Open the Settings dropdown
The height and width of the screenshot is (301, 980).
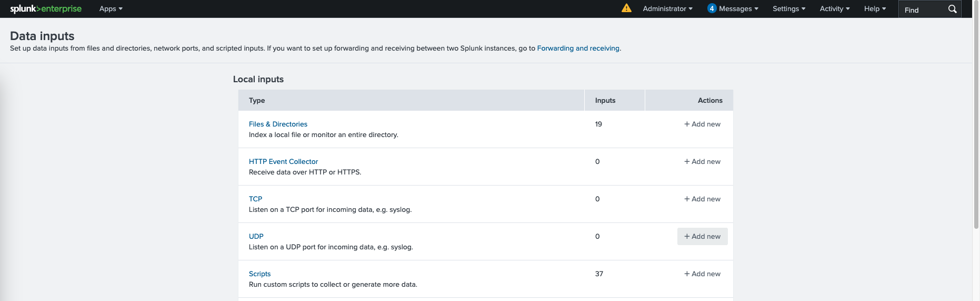click(x=788, y=9)
